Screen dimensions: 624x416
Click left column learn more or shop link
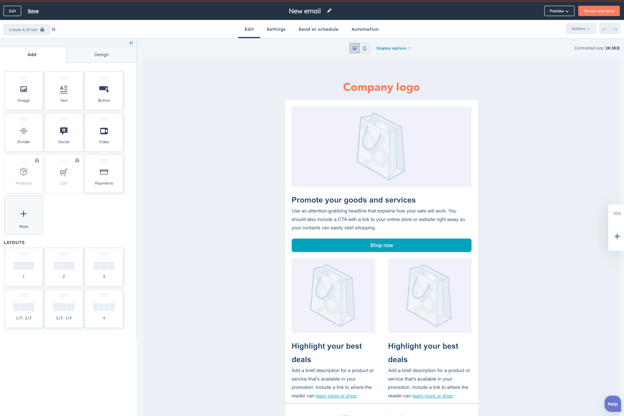pos(336,396)
